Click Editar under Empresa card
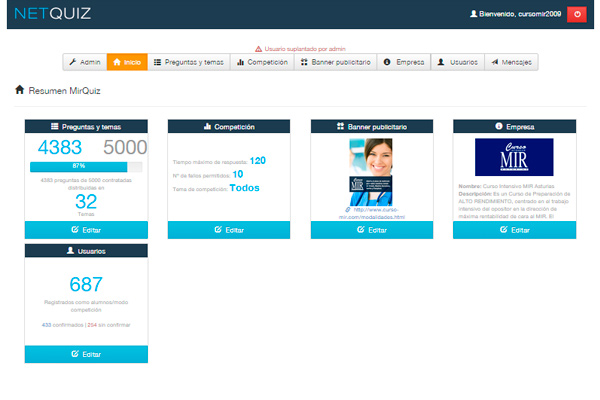 (515, 230)
